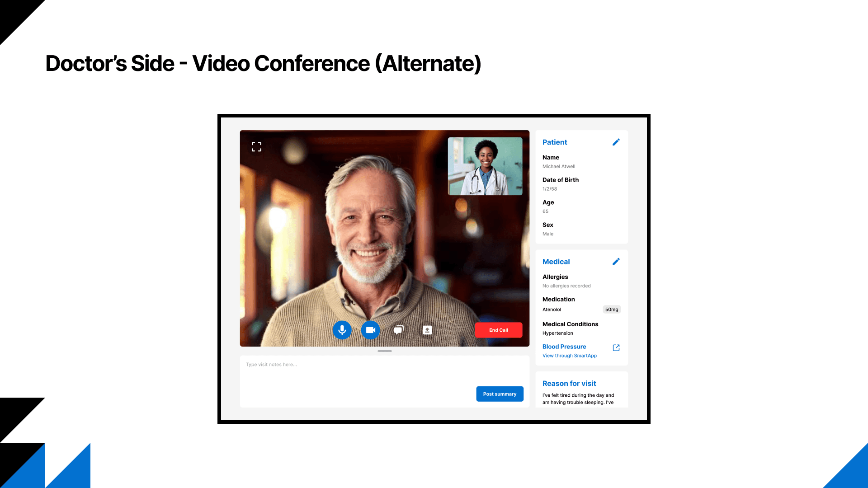Image resolution: width=868 pixels, height=488 pixels.
Task: Post the visit summary
Action: 500,394
